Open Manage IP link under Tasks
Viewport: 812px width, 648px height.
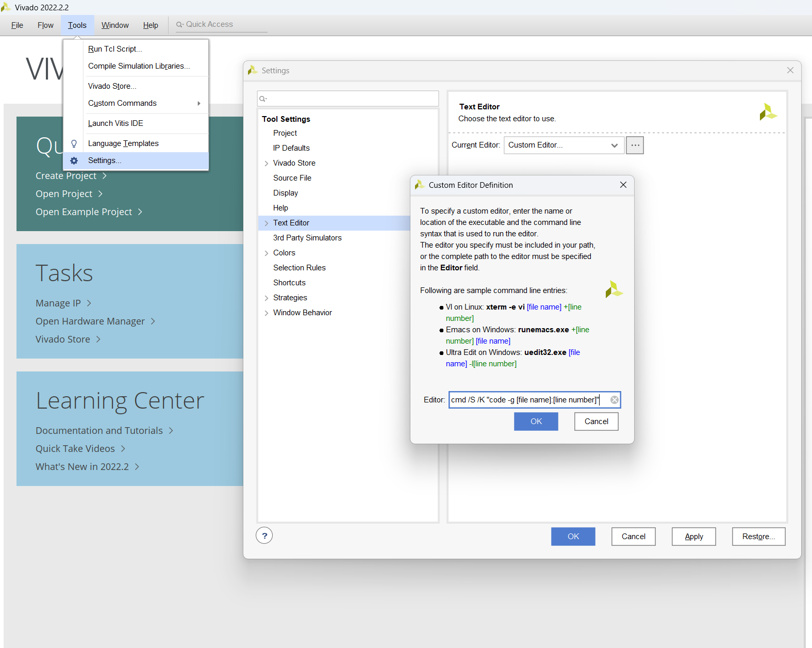63,303
